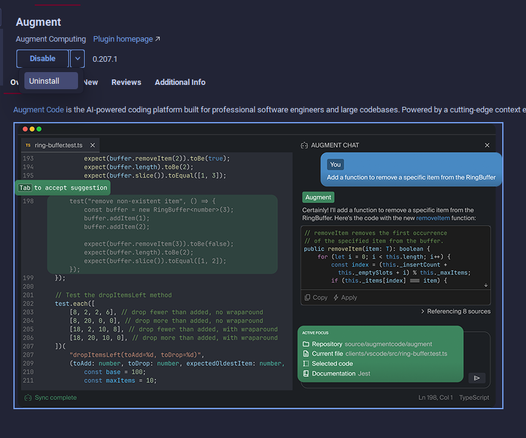The height and width of the screenshot is (438, 526).
Task: Click the Disable plugin button
Action: pyautogui.click(x=42, y=59)
